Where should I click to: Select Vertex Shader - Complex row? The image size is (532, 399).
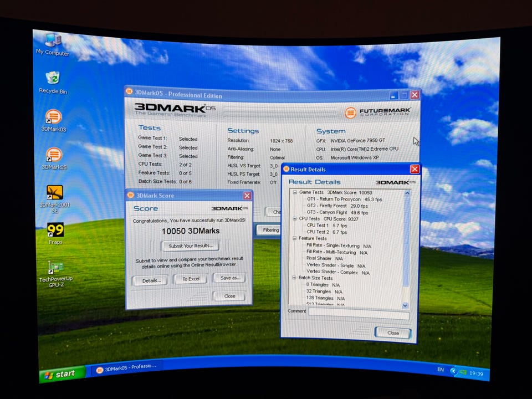point(337,272)
